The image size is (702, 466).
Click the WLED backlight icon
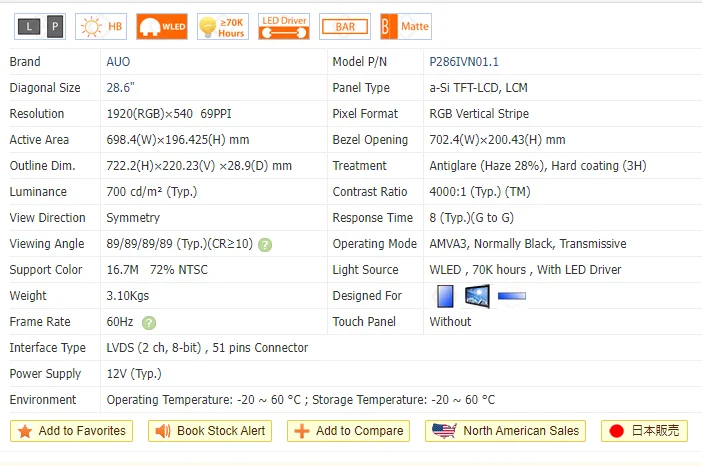click(x=162, y=26)
